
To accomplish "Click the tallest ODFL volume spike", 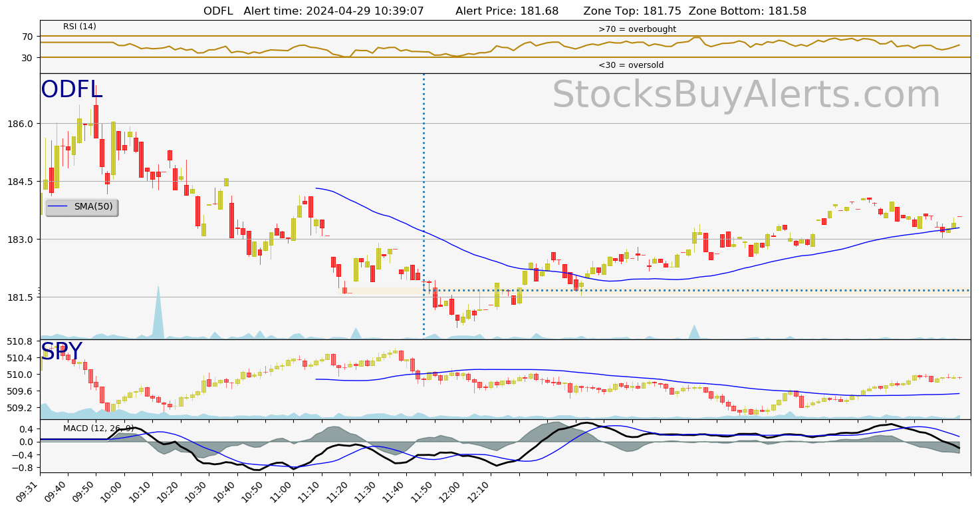I will click(158, 314).
